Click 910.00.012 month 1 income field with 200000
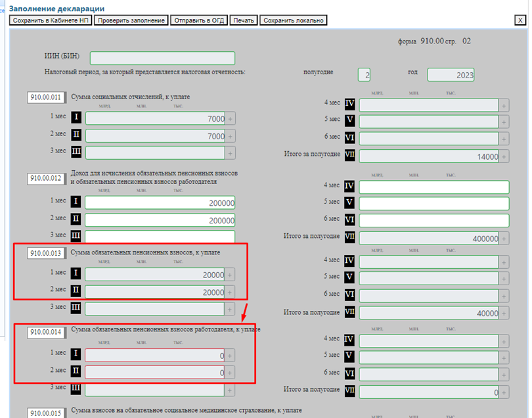 tap(160, 203)
